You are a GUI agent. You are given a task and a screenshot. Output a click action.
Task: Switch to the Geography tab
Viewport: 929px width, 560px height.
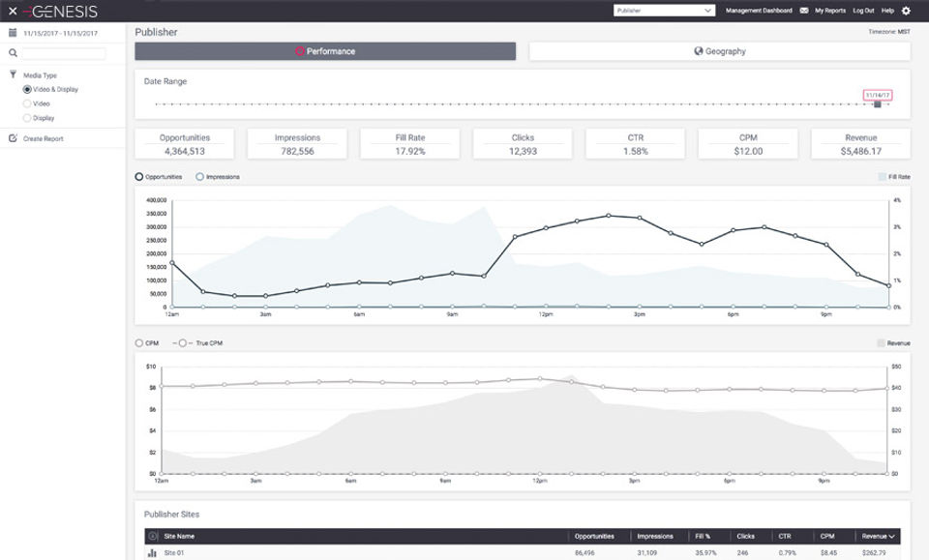pos(720,51)
